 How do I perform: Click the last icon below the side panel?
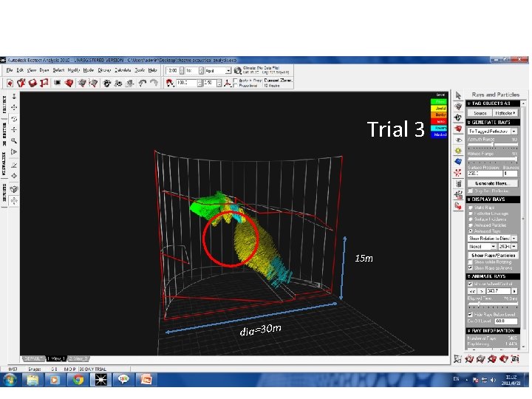(x=515, y=358)
